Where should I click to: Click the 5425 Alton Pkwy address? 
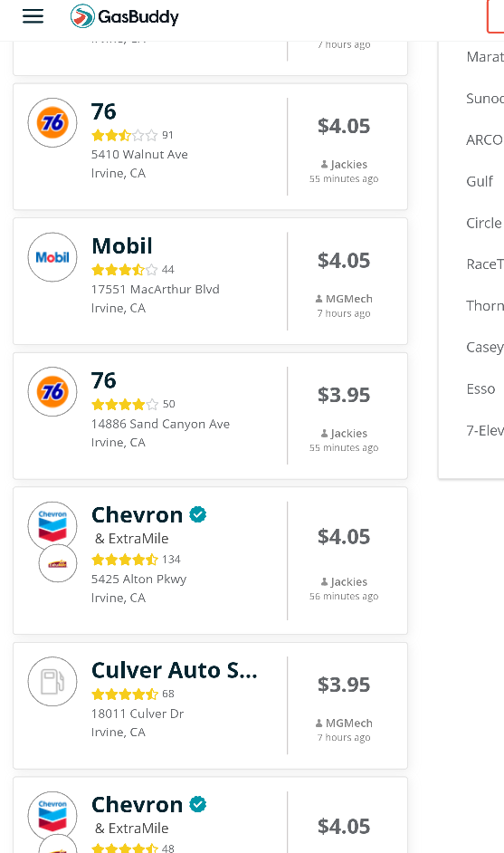(138, 579)
